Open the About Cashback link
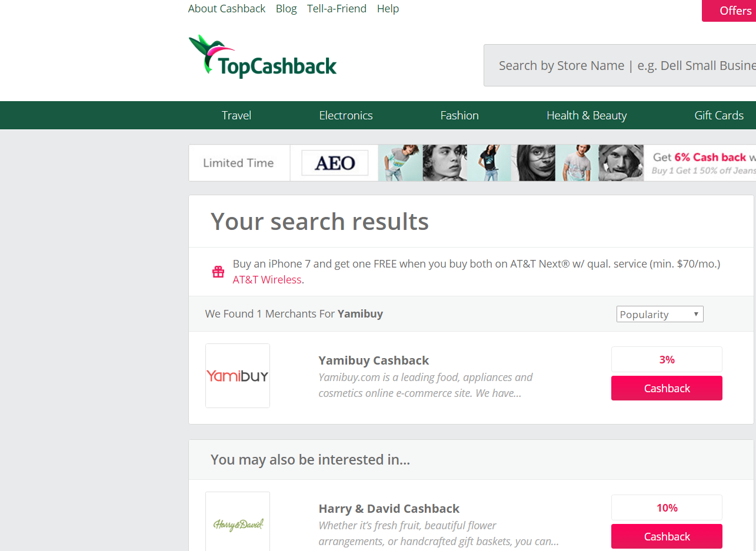Viewport: 756px width, 551px height. [x=227, y=9]
